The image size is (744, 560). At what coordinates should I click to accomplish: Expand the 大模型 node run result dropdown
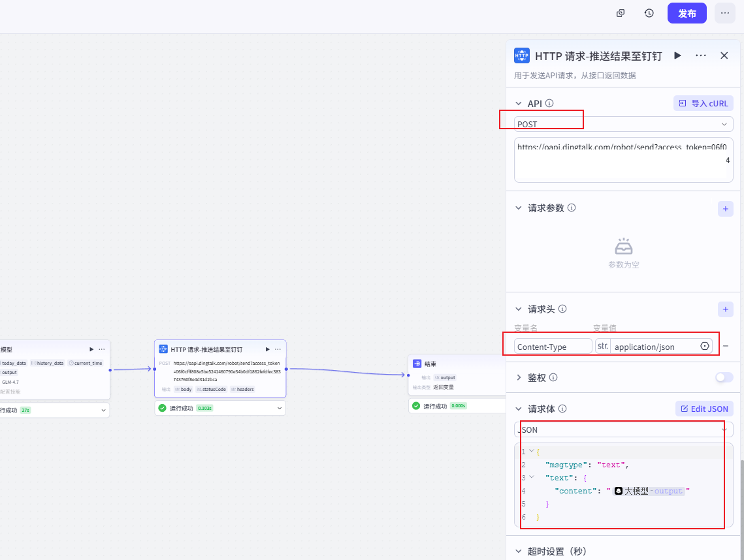103,410
